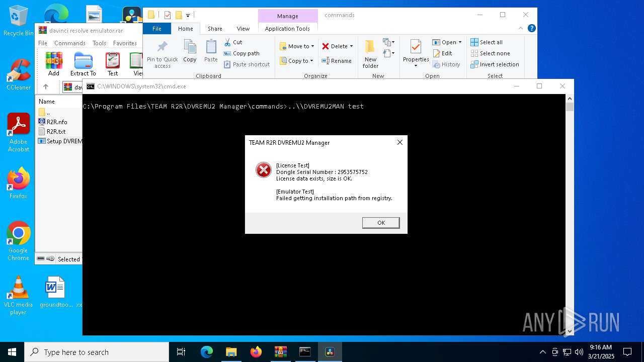Select the Manage contextual tab
Viewport: 644px width, 362px height.
point(288,16)
